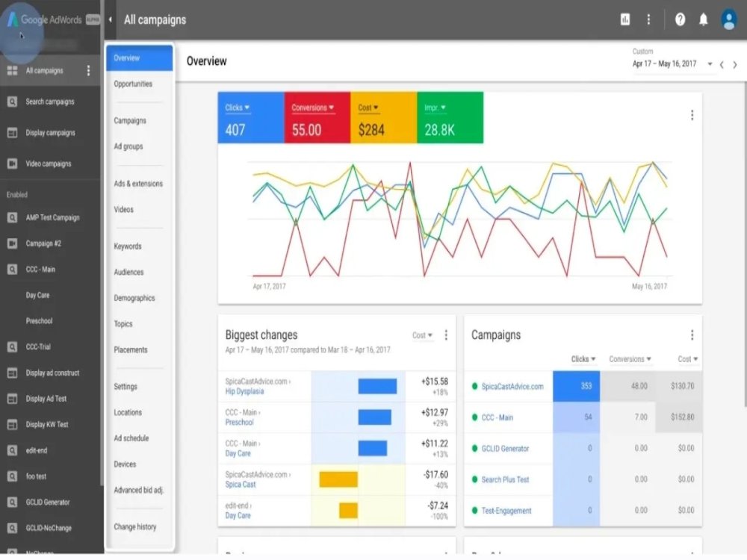Click Display ad construct campaign icon
Viewport: 747px width, 560px height.
click(x=13, y=373)
